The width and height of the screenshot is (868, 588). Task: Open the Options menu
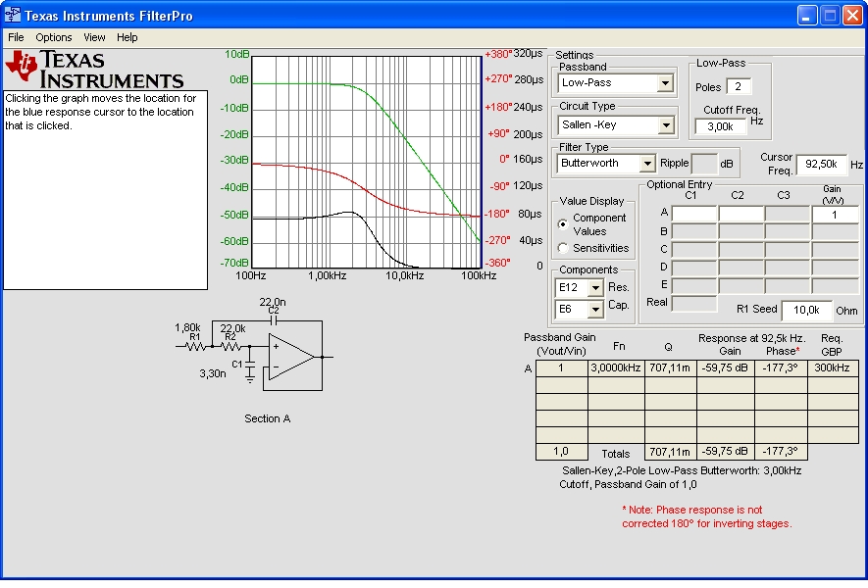tap(54, 37)
